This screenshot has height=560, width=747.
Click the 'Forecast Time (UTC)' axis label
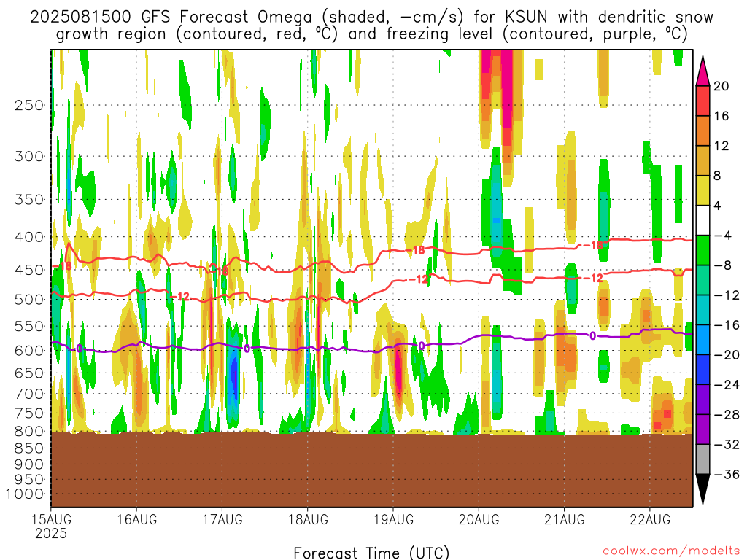pyautogui.click(x=371, y=553)
